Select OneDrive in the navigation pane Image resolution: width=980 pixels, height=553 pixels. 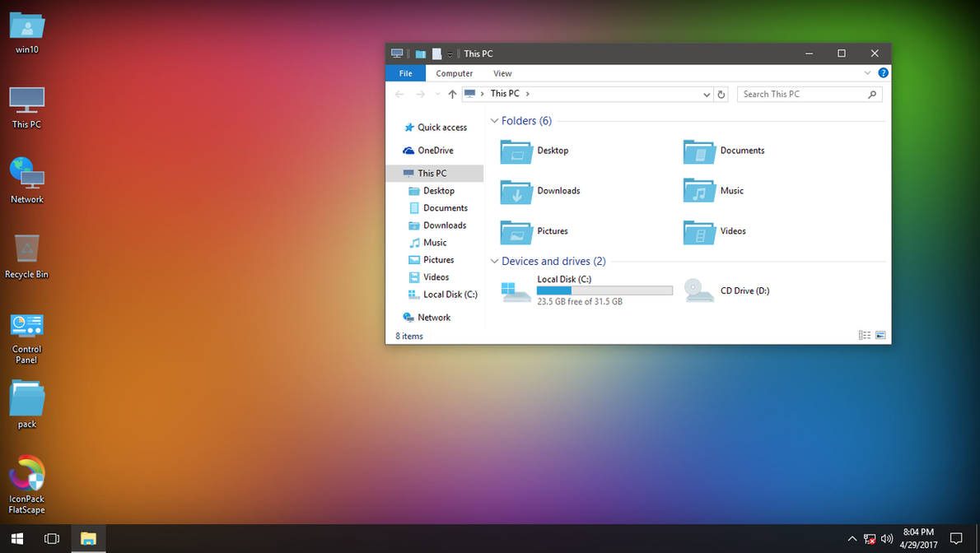click(x=435, y=151)
